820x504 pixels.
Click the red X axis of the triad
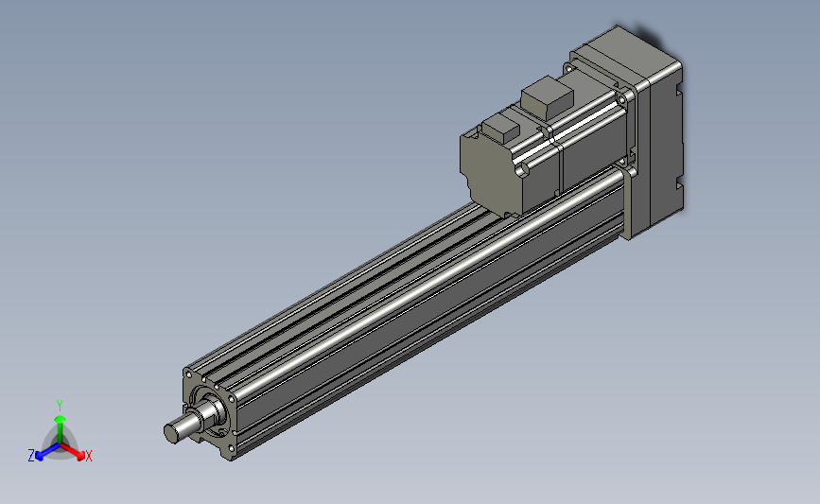pyautogui.click(x=74, y=452)
